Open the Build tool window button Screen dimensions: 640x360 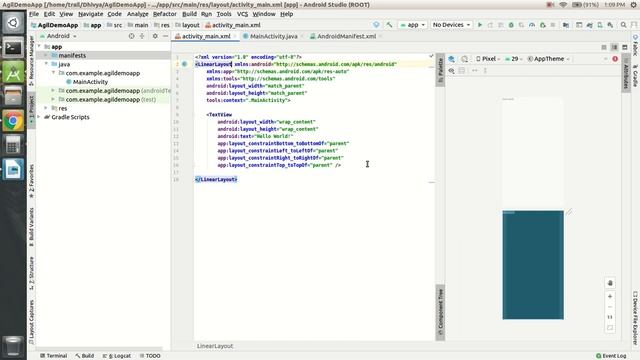84,356
